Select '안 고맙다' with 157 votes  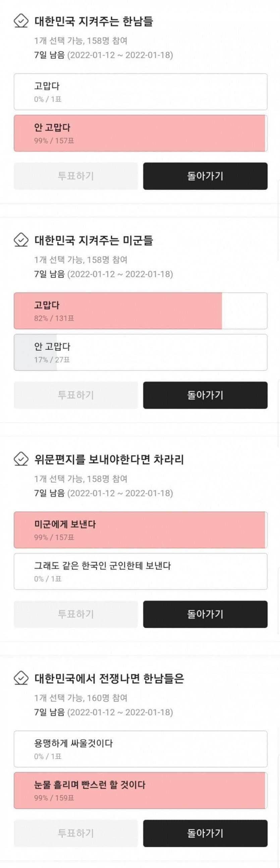pos(141,133)
